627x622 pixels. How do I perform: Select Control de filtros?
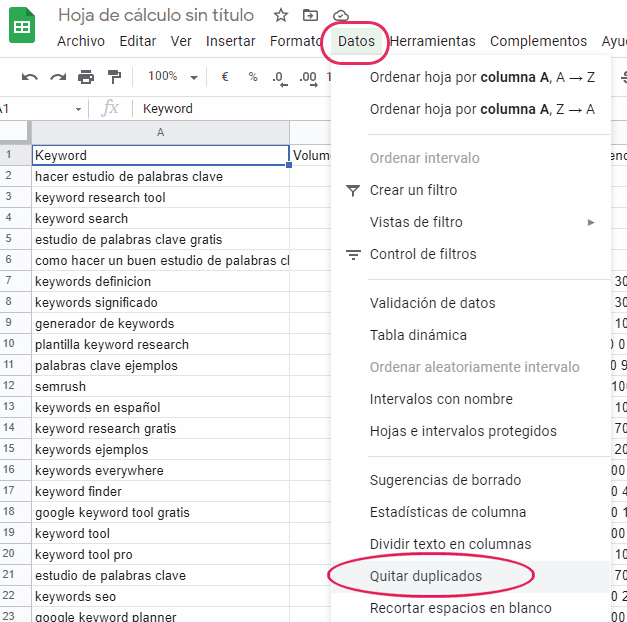point(471,254)
